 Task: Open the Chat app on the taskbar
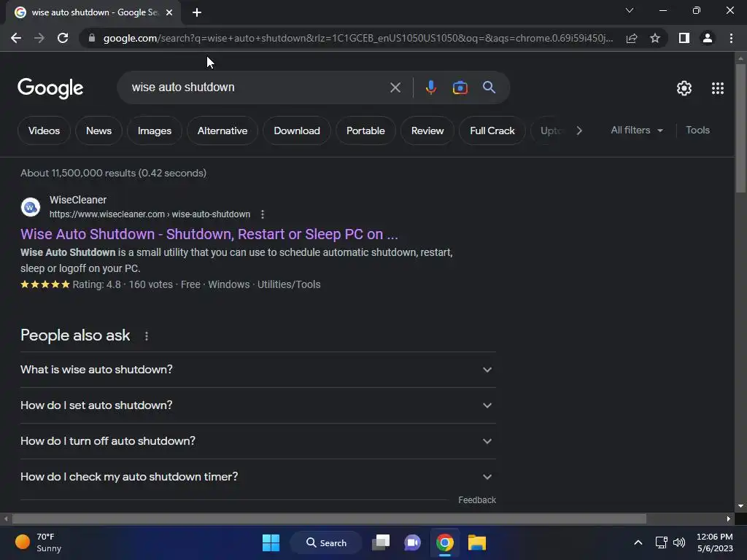[x=413, y=542]
